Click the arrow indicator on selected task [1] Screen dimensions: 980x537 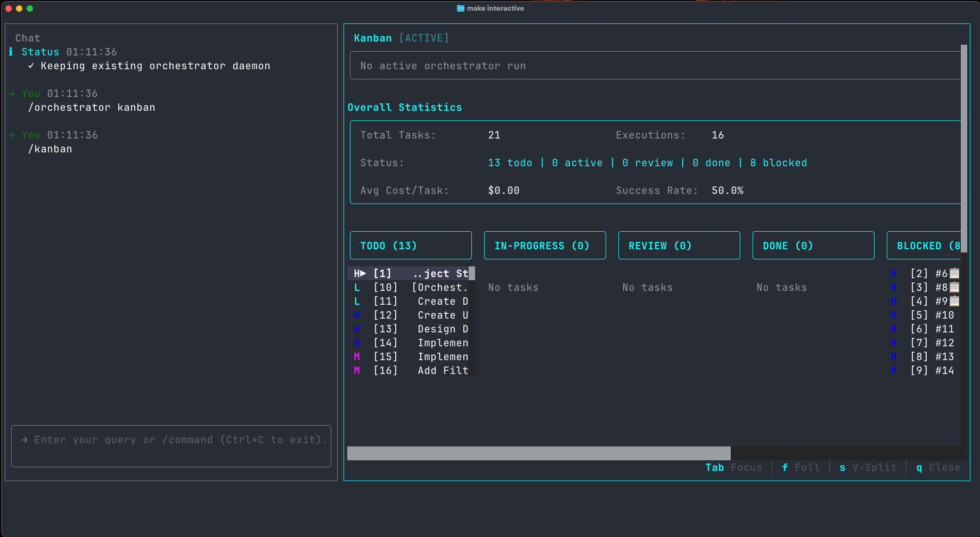pos(364,273)
